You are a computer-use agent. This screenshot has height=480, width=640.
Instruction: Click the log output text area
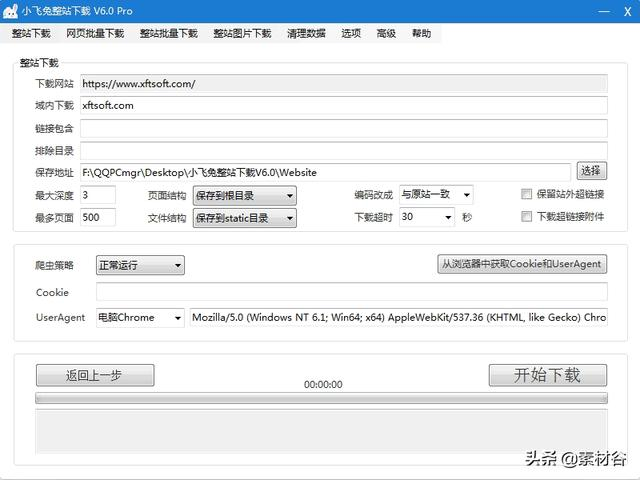point(321,432)
